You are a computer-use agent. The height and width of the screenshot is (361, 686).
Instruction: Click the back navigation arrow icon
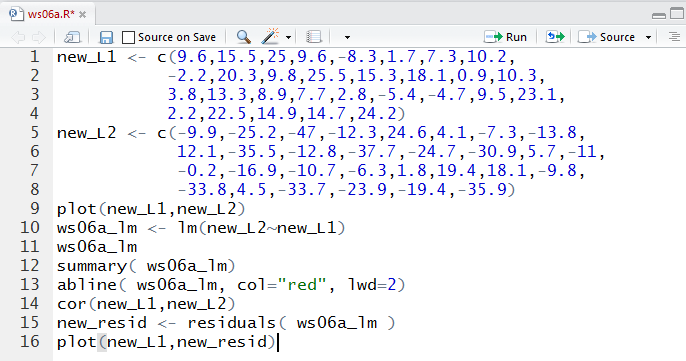[18, 37]
